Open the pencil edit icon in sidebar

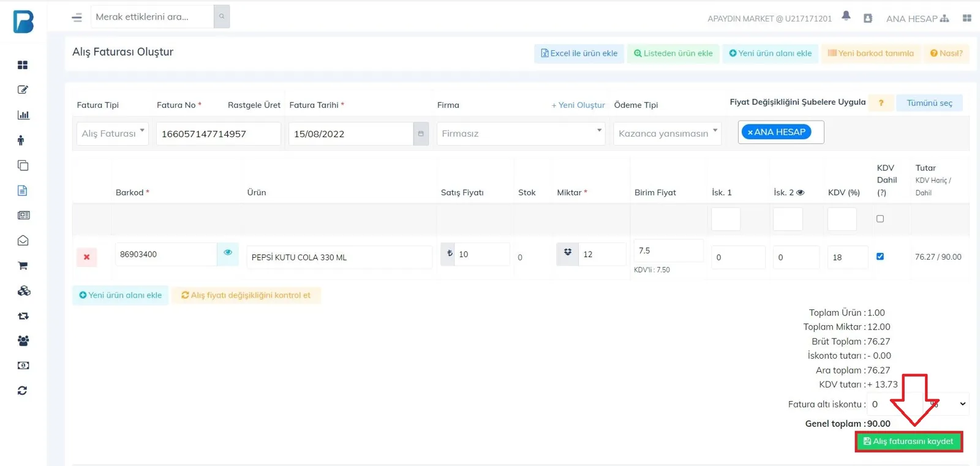tap(23, 90)
